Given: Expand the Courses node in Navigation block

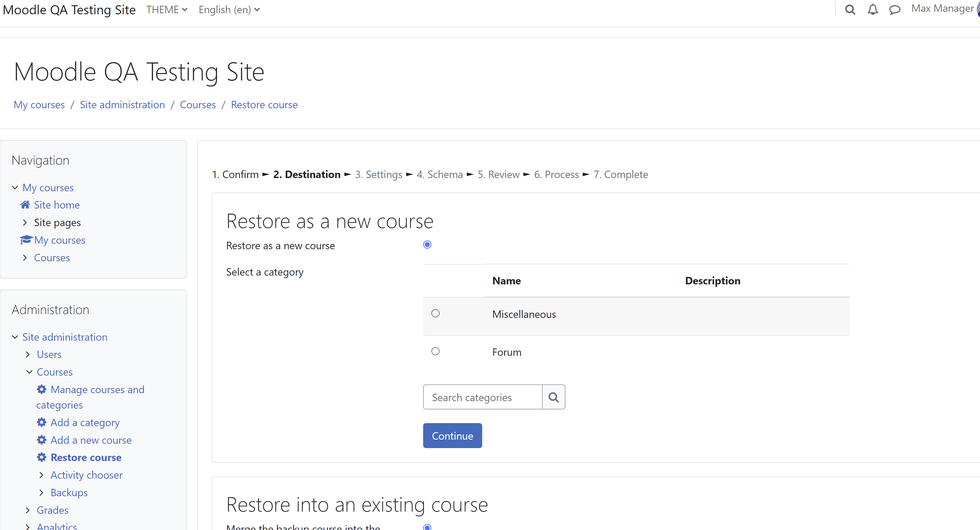Looking at the screenshot, I should point(25,258).
